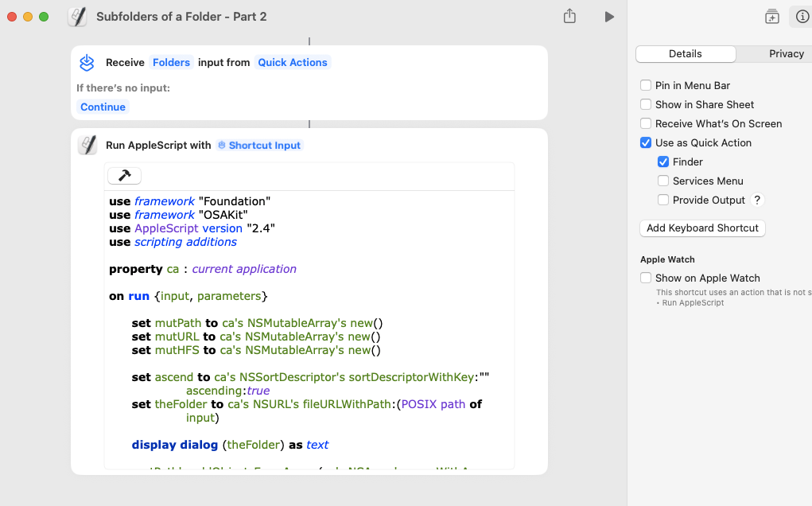
Task: Disable Use as Quick Action
Action: (645, 143)
